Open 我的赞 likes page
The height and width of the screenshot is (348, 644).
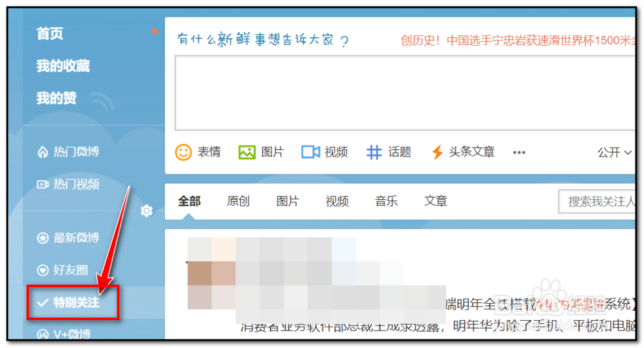tap(56, 98)
